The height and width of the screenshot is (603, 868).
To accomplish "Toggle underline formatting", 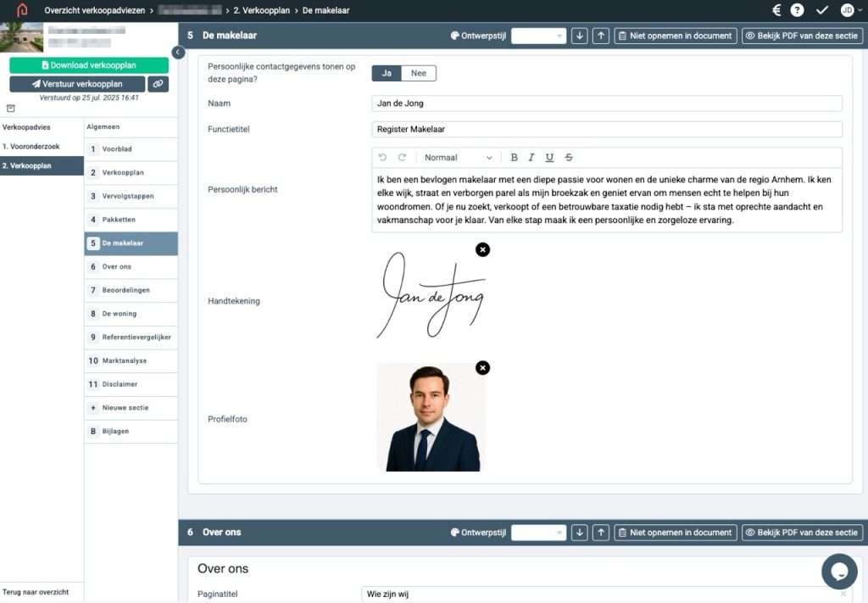I will tap(549, 157).
